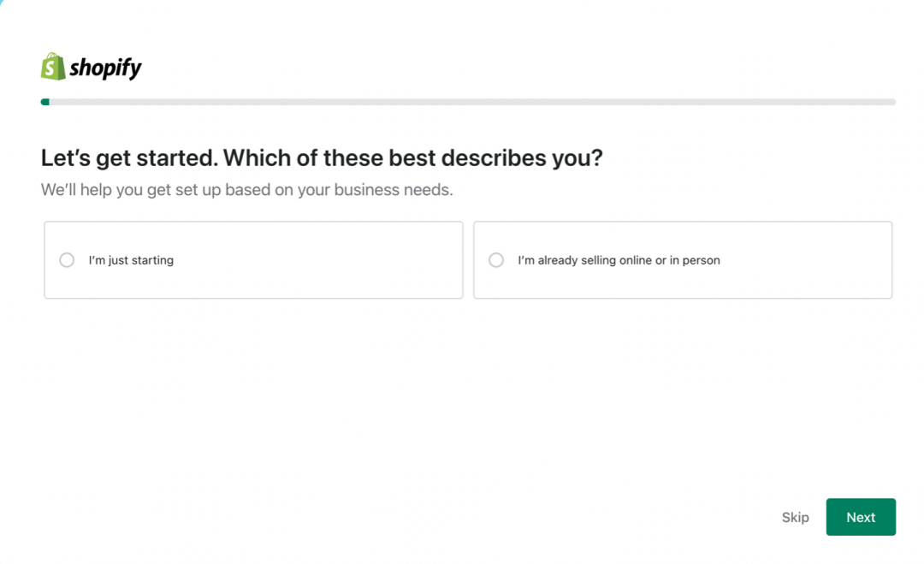This screenshot has width=924, height=564.
Task: Select the "I'm just starting" radio button
Action: pos(67,260)
